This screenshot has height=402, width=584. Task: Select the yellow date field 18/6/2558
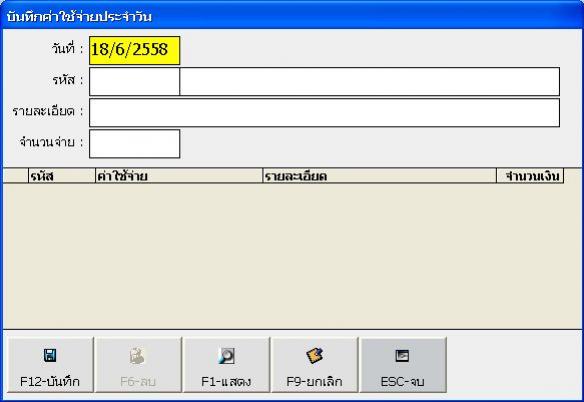pyautogui.click(x=134, y=50)
